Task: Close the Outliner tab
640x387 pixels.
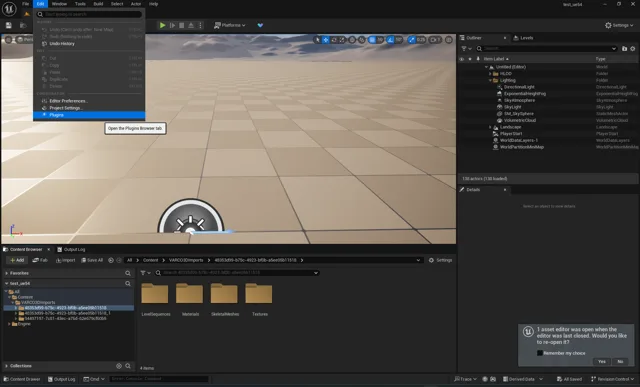Action: [x=505, y=38]
